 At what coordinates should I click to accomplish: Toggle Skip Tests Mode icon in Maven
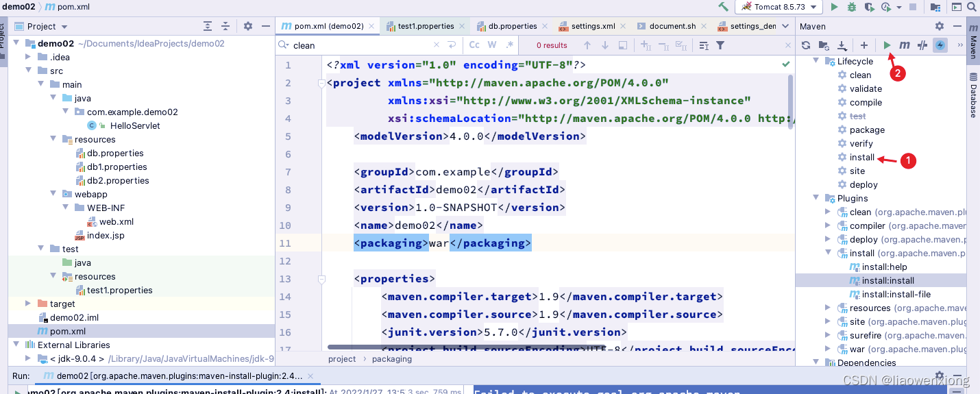[x=923, y=45]
